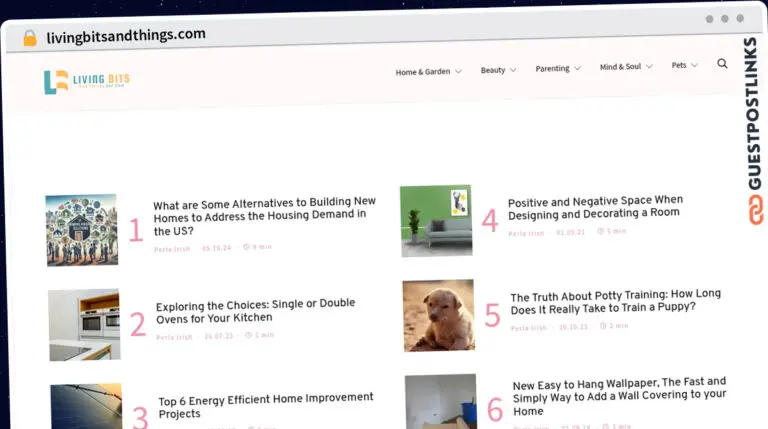This screenshot has height=429, width=768.
Task: Open the Beauty menu item
Action: [x=493, y=70]
